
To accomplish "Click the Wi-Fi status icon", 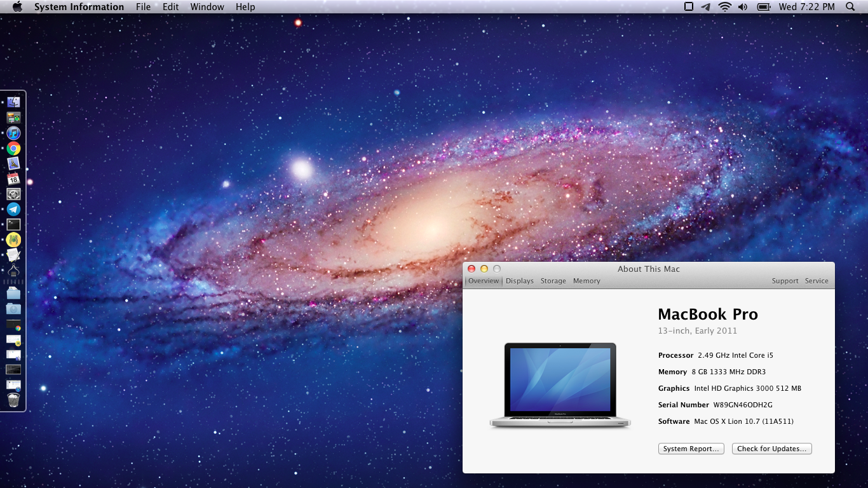I will point(724,7).
